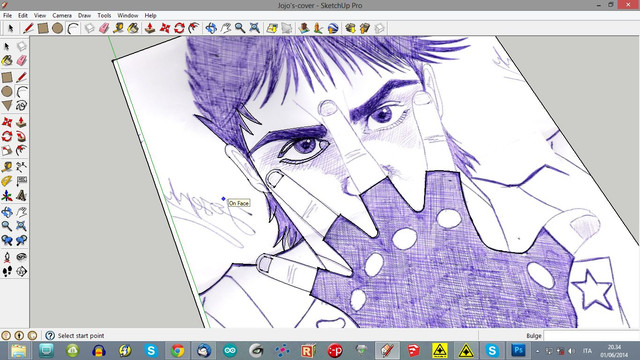Screen dimensions: 640x360
Task: Open the Window menu
Action: click(x=128, y=16)
